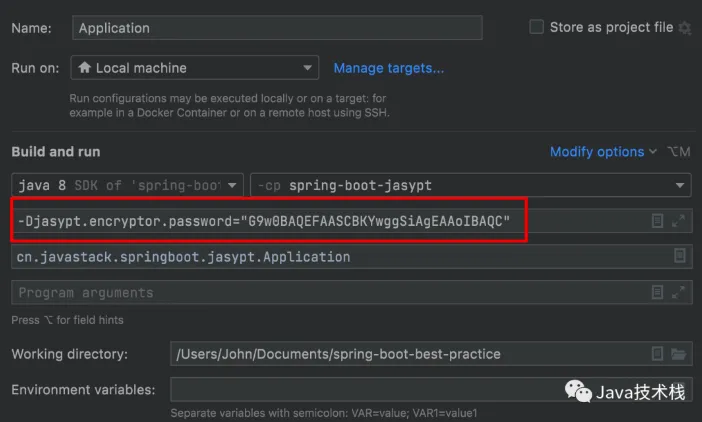Open the java 8 SDK dropdown
The width and height of the screenshot is (702, 422).
pyautogui.click(x=128, y=186)
